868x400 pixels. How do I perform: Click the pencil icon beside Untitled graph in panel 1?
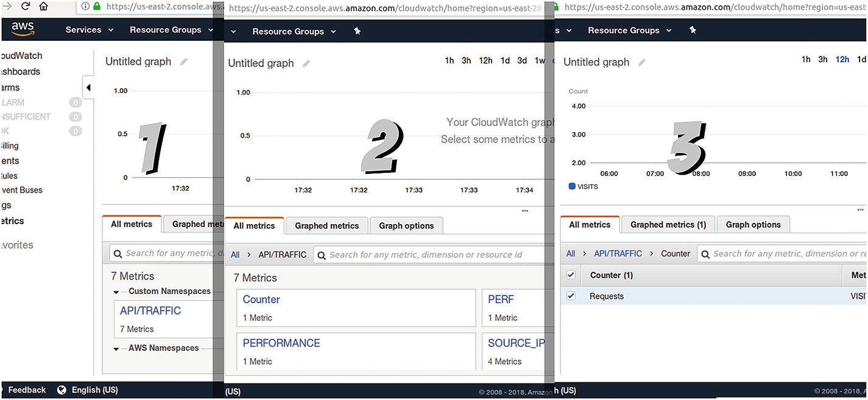click(x=184, y=61)
